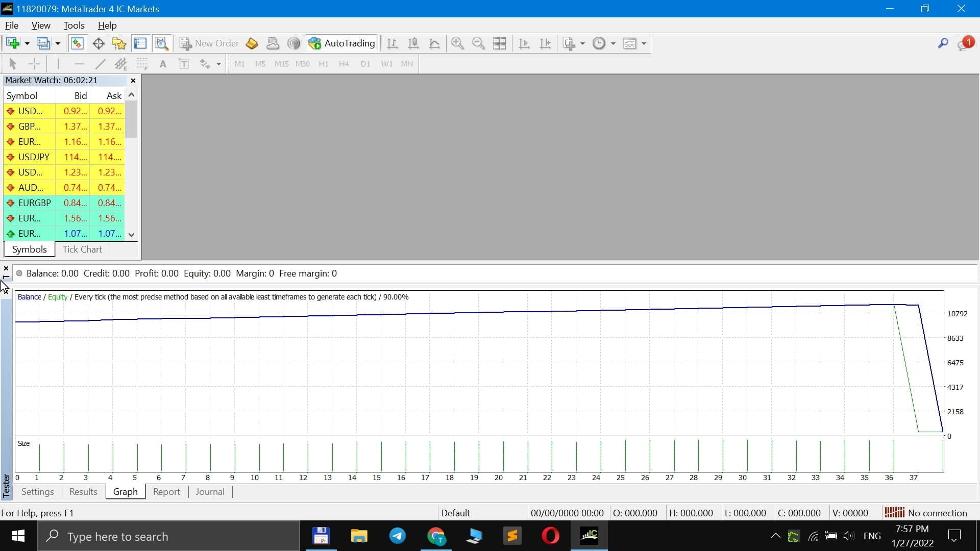The height and width of the screenshot is (551, 980).
Task: Toggle the Strategy Tester panel icon
Action: pos(161,43)
